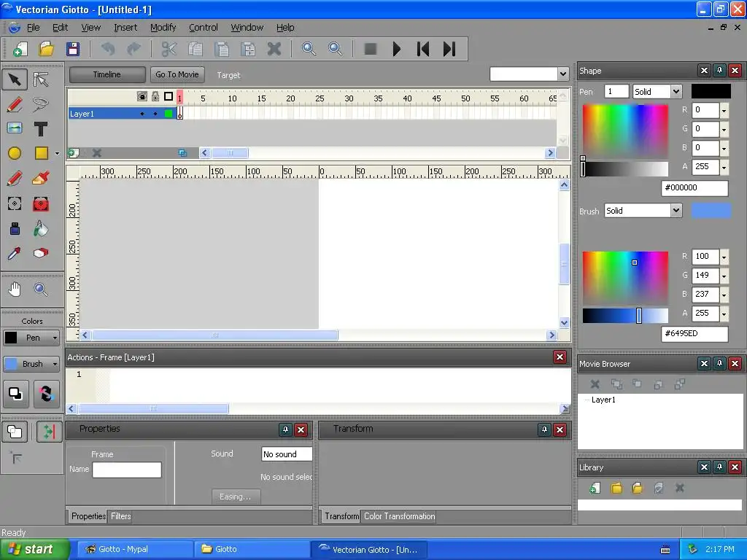Open the Windows start button
Viewport: 747px width, 560px height.
click(x=34, y=549)
